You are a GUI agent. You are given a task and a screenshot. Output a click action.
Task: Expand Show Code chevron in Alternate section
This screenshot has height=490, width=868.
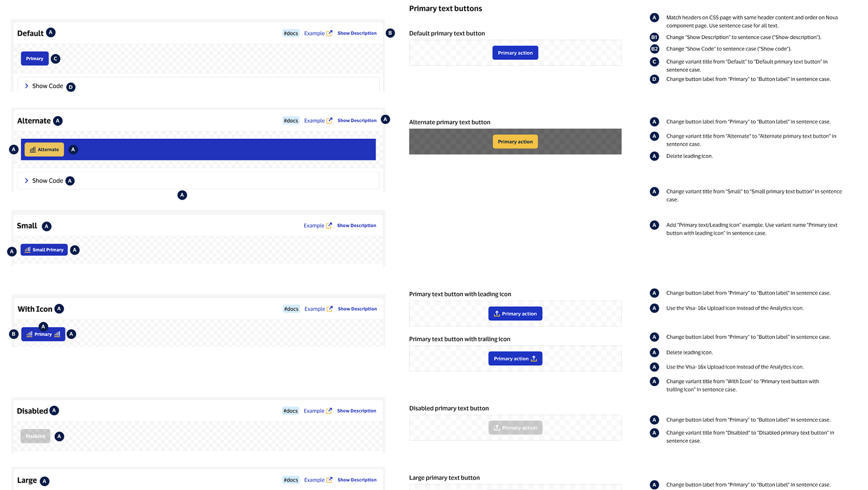pyautogui.click(x=26, y=181)
